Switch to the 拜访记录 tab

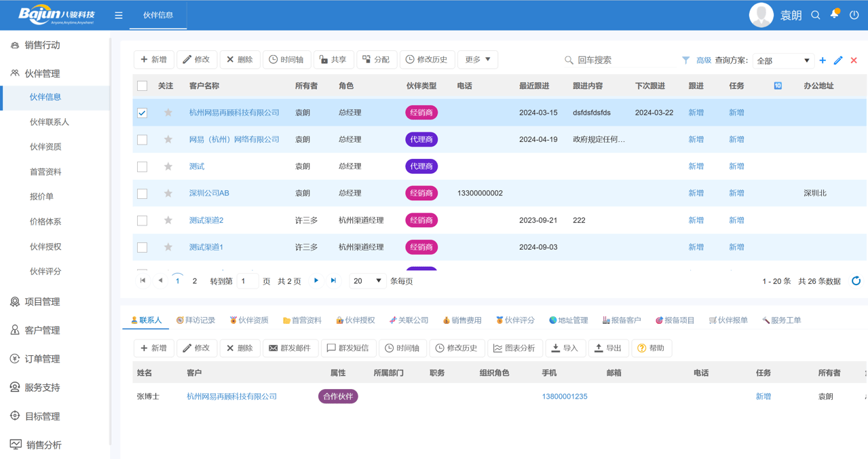coord(196,320)
